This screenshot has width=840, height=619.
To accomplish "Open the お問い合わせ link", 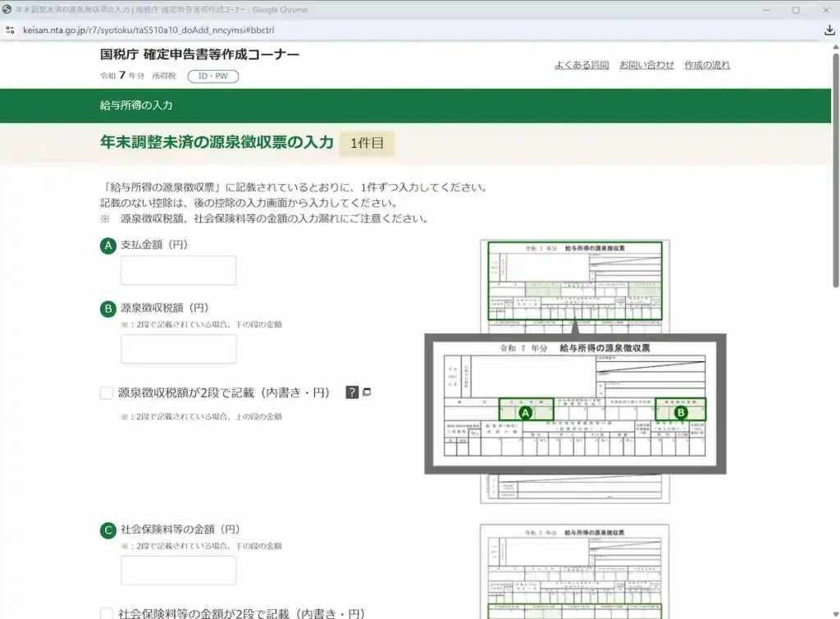I will 646,65.
